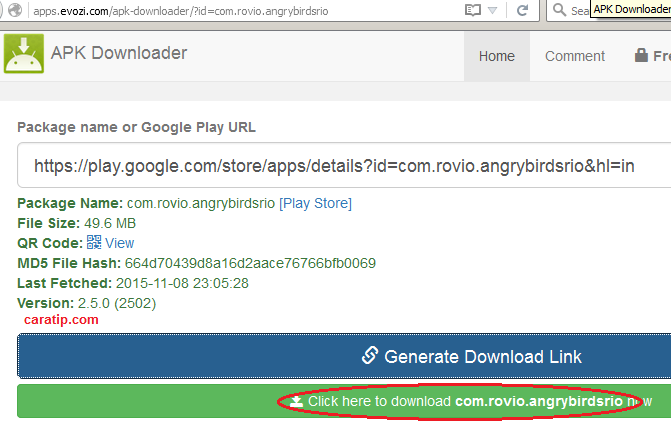
Task: Click the globe site identity icon
Action: 15,10
